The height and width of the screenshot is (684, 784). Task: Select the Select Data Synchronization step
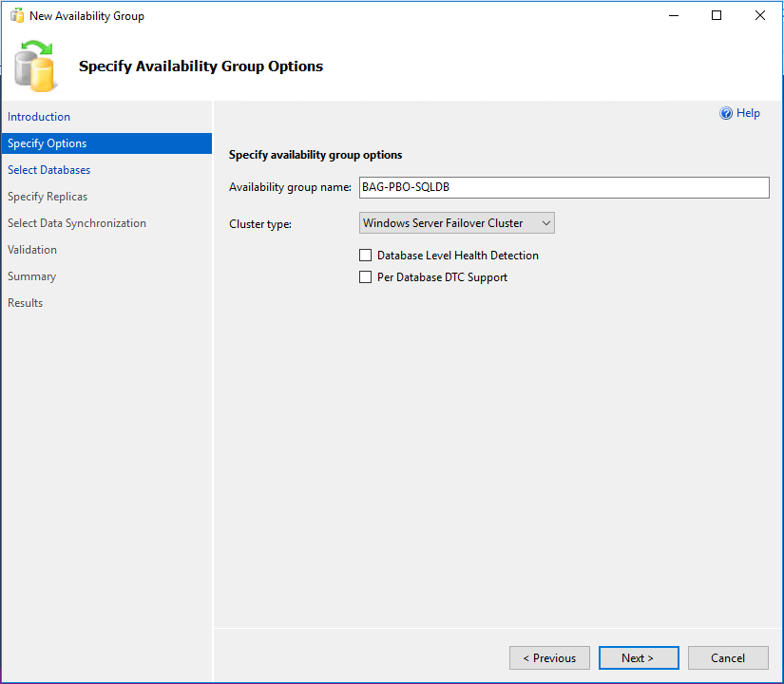click(77, 223)
